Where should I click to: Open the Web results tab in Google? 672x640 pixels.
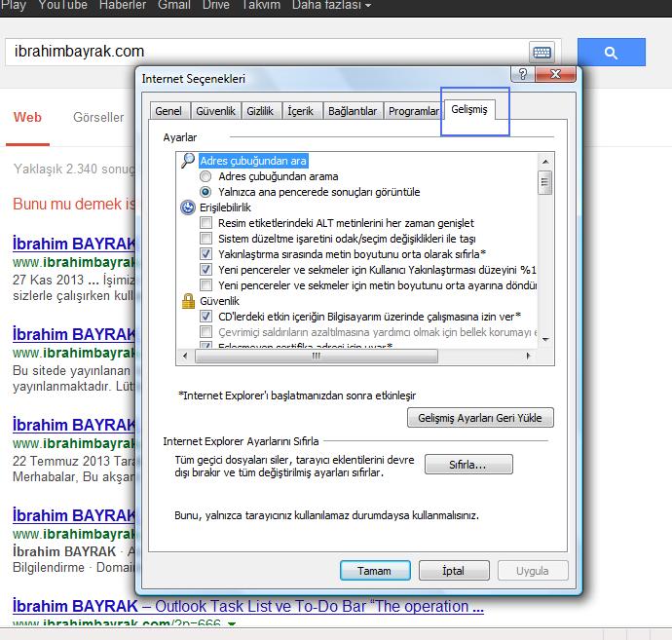[27, 117]
